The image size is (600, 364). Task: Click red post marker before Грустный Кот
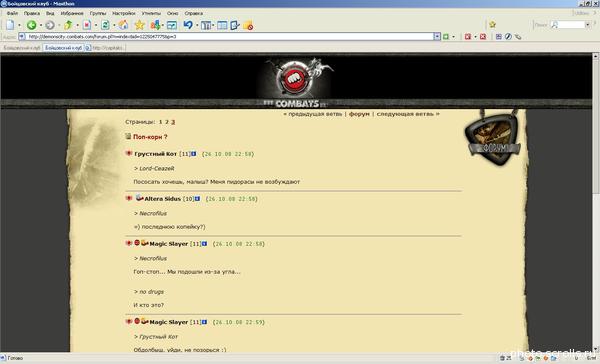coord(129,153)
